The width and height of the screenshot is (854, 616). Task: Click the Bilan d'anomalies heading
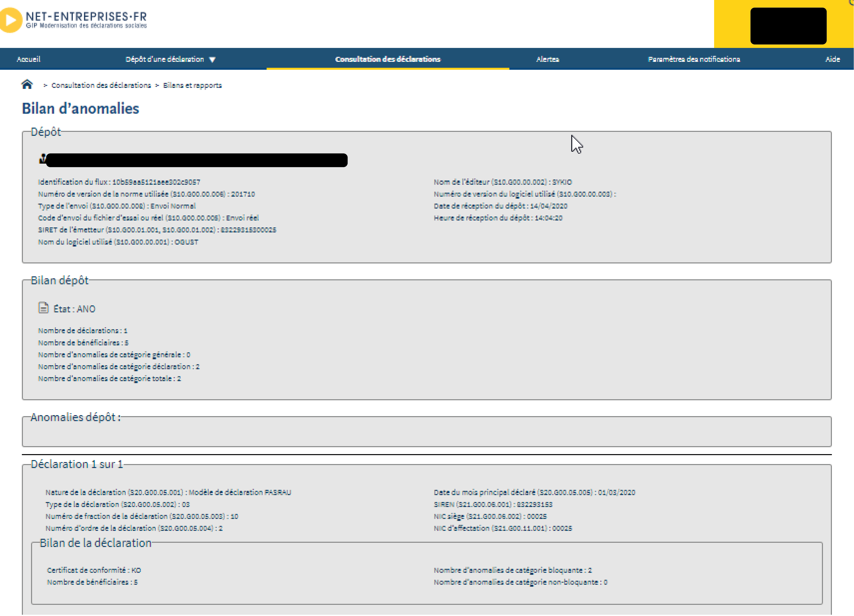point(81,108)
